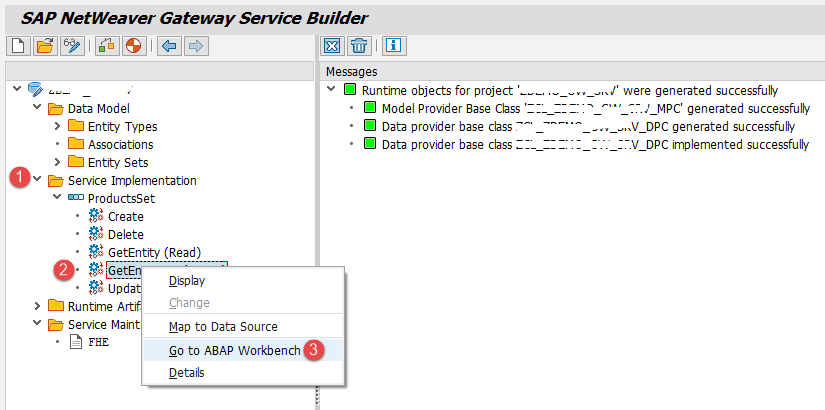Viewport: 825px width, 410px height.
Task: Click the blue info icon in Messages toolbar
Action: [393, 46]
